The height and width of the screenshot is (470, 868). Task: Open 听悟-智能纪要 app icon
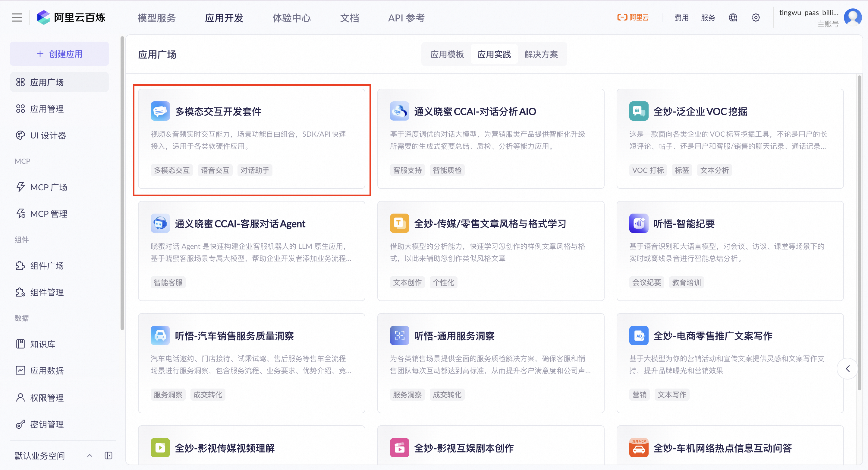[639, 223]
